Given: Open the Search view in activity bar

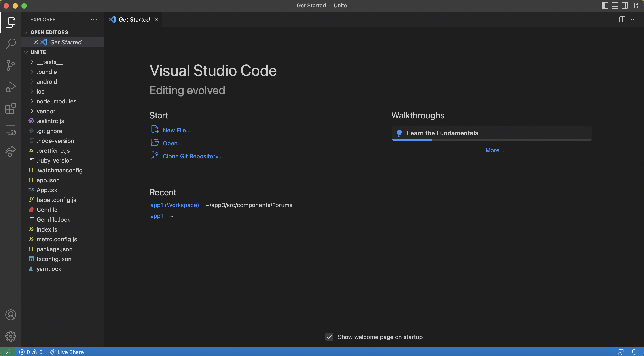Looking at the screenshot, I should tap(11, 44).
